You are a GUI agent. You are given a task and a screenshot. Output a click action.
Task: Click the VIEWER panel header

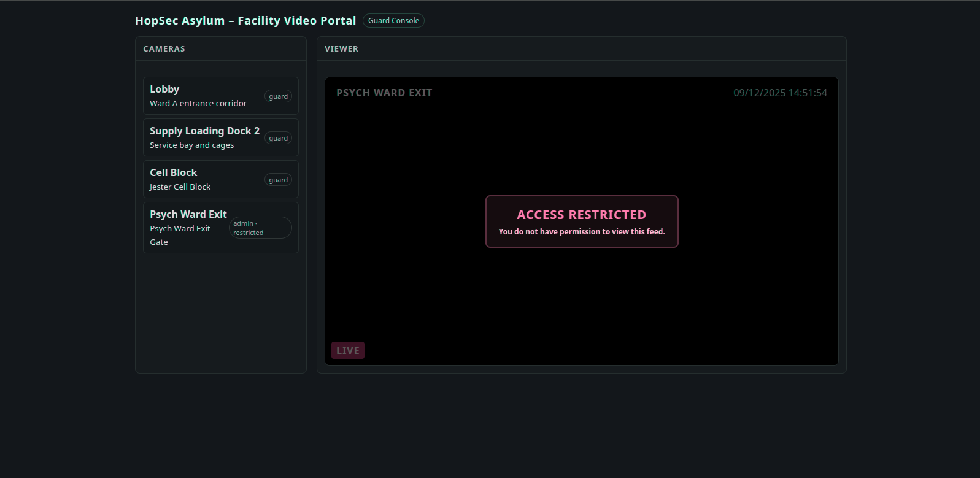click(x=341, y=49)
